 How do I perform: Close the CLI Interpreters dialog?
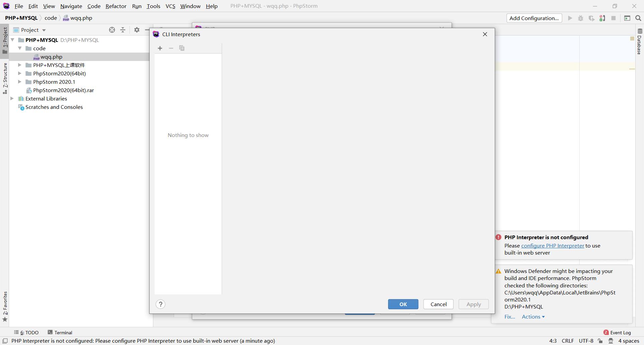point(485,34)
